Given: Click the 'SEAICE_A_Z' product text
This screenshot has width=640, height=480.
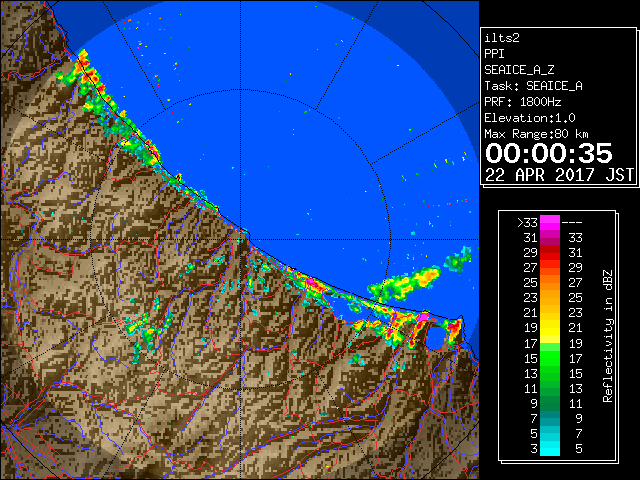Looking at the screenshot, I should pos(519,70).
